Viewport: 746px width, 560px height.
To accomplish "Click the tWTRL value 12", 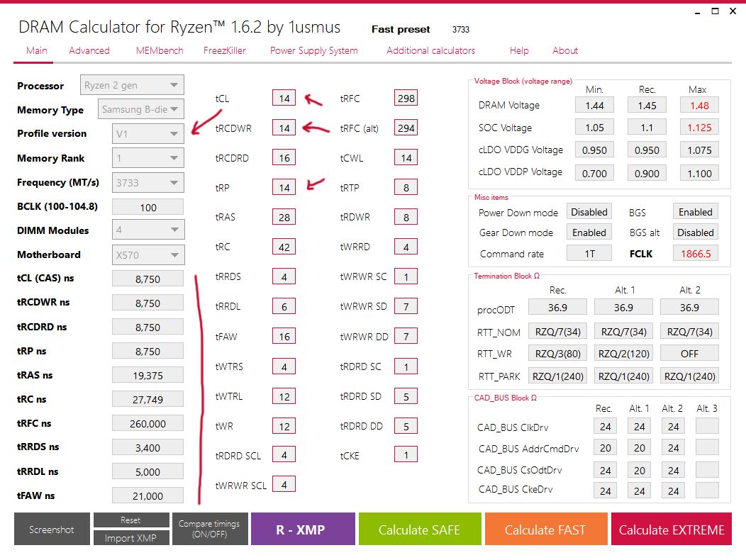I will tap(284, 396).
